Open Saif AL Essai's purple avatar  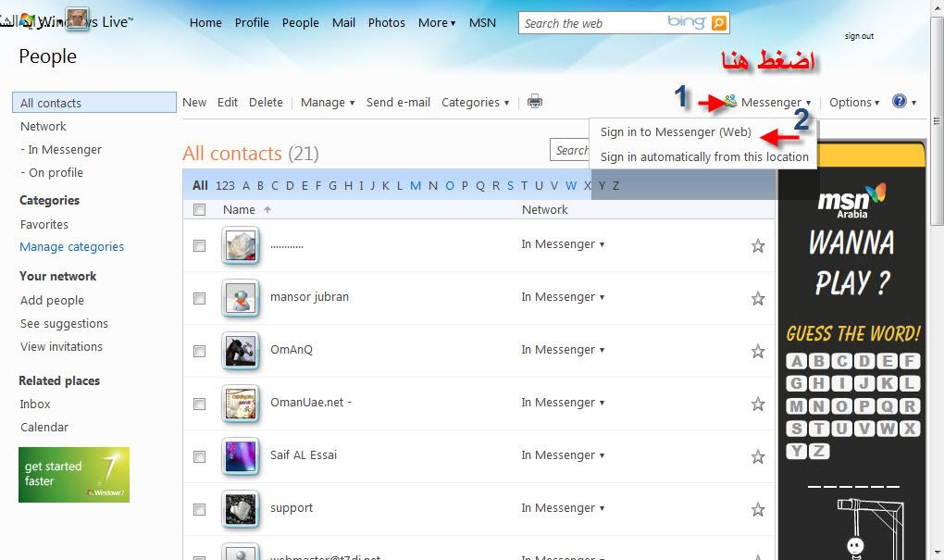click(241, 456)
